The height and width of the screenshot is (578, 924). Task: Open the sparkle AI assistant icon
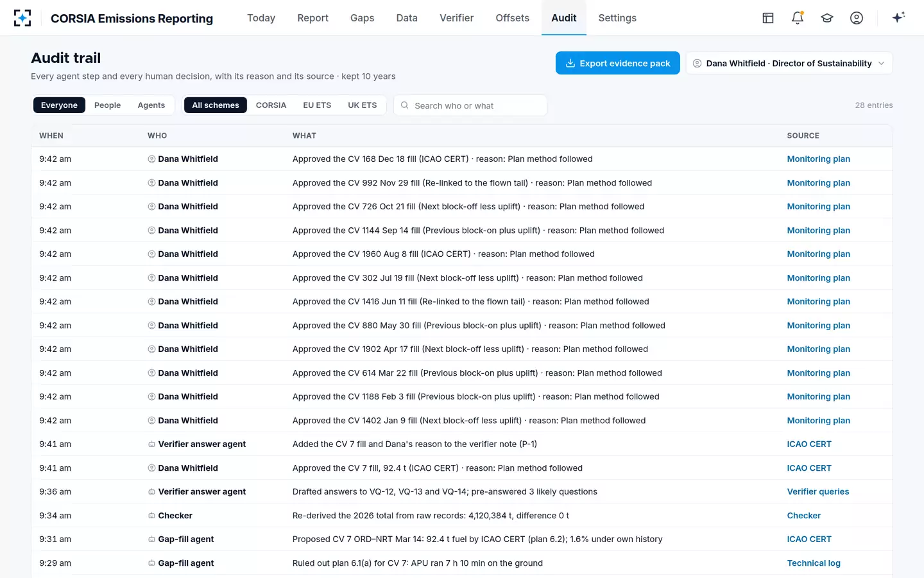[x=898, y=17]
